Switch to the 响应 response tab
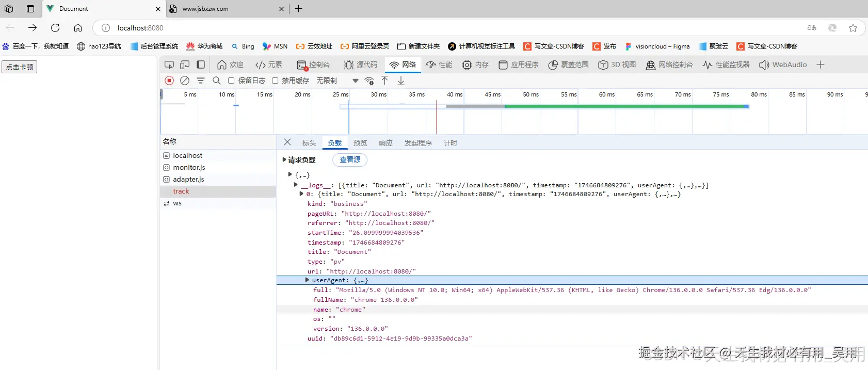This screenshot has height=370, width=868. 386,143
